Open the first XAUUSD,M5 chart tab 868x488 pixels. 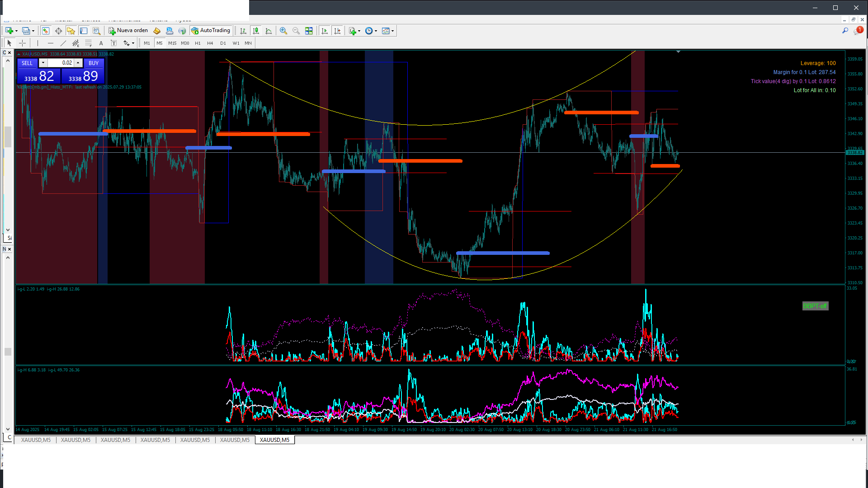[x=36, y=440]
